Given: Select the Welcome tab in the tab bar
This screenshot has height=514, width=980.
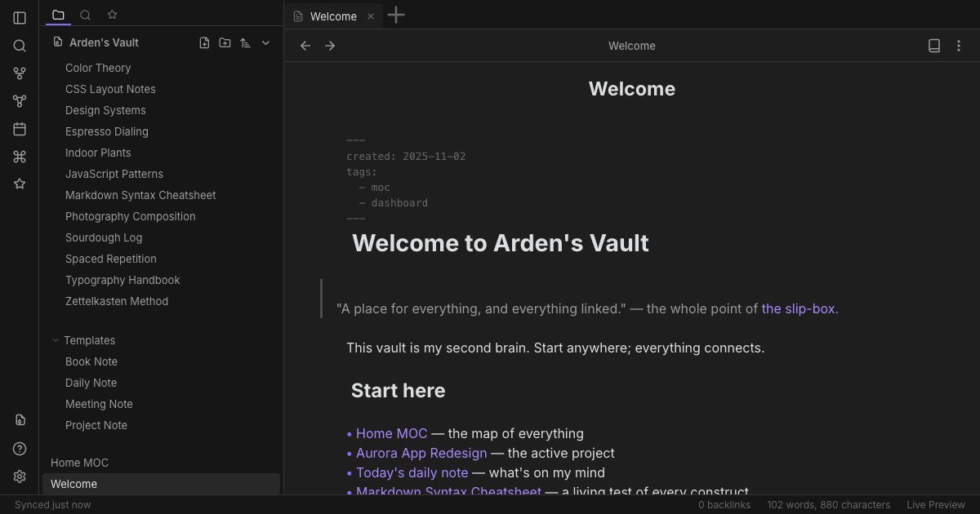Looking at the screenshot, I should [x=334, y=16].
